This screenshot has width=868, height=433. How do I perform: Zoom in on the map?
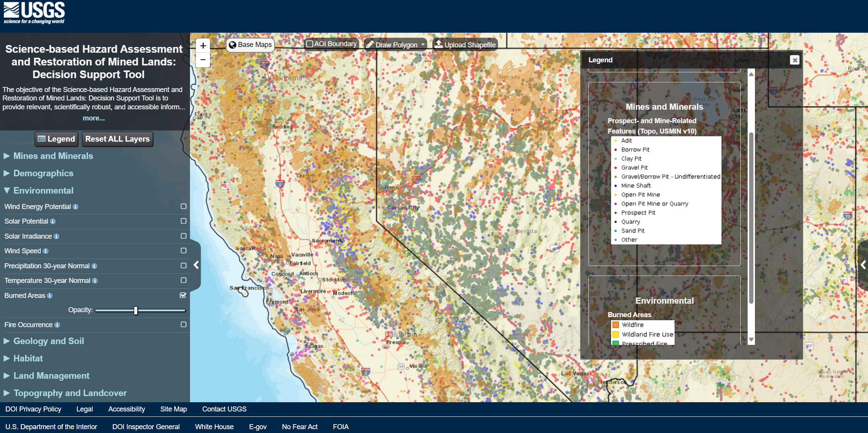[203, 45]
